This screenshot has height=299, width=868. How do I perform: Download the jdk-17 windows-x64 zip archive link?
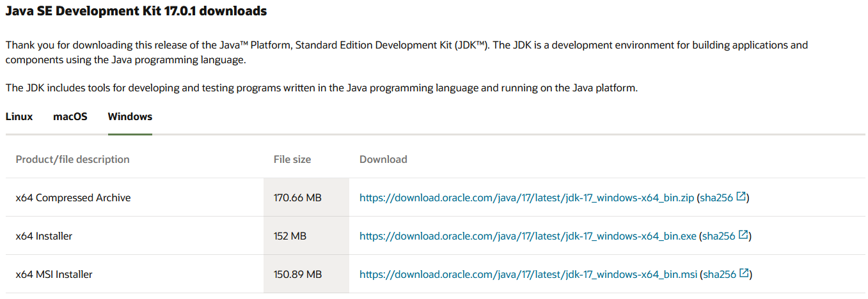pyautogui.click(x=526, y=198)
